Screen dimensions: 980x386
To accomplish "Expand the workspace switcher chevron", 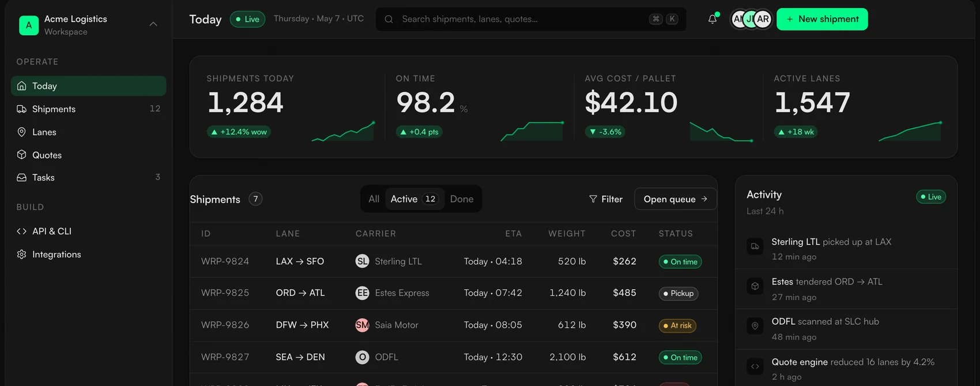I will tap(153, 24).
